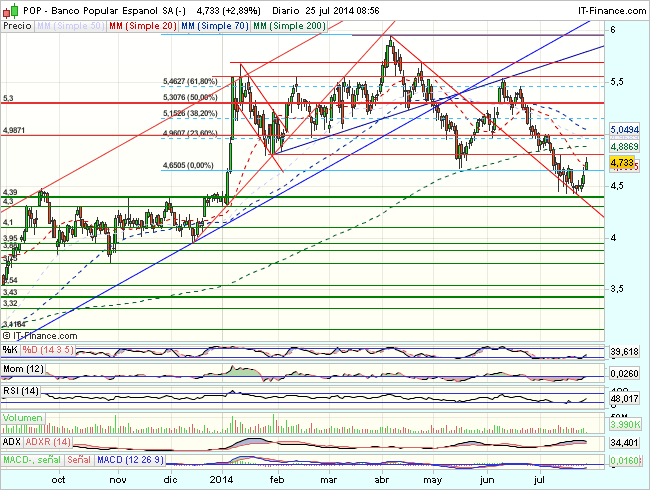Click the 4,39 support level label
Image resolution: width=650 pixels, height=490 pixels.
tap(10, 192)
